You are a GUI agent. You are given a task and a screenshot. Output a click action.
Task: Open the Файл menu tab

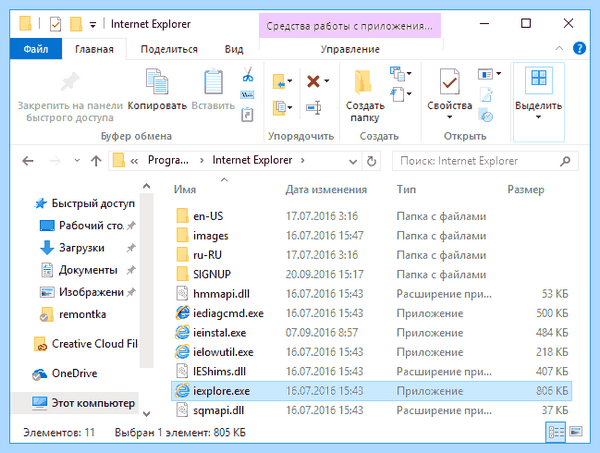[x=36, y=49]
